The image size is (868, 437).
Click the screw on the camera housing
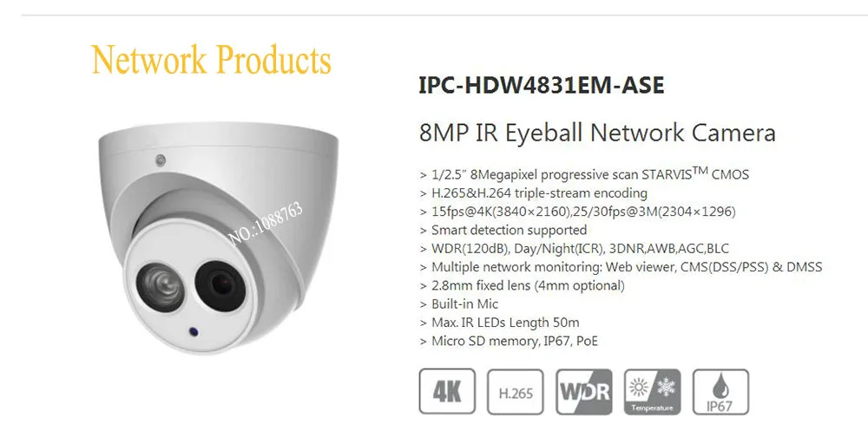pos(161,160)
